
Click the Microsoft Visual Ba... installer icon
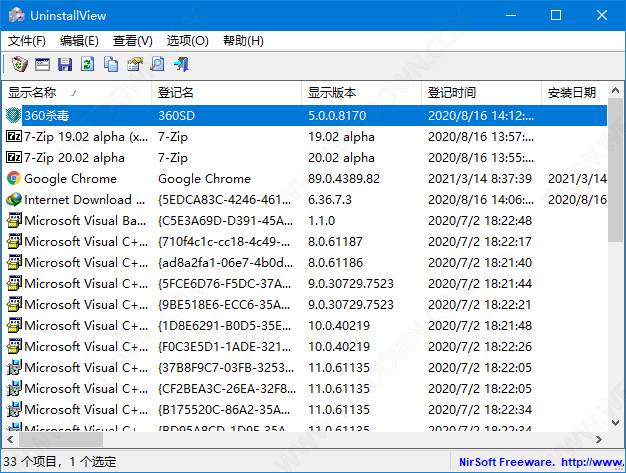click(14, 220)
